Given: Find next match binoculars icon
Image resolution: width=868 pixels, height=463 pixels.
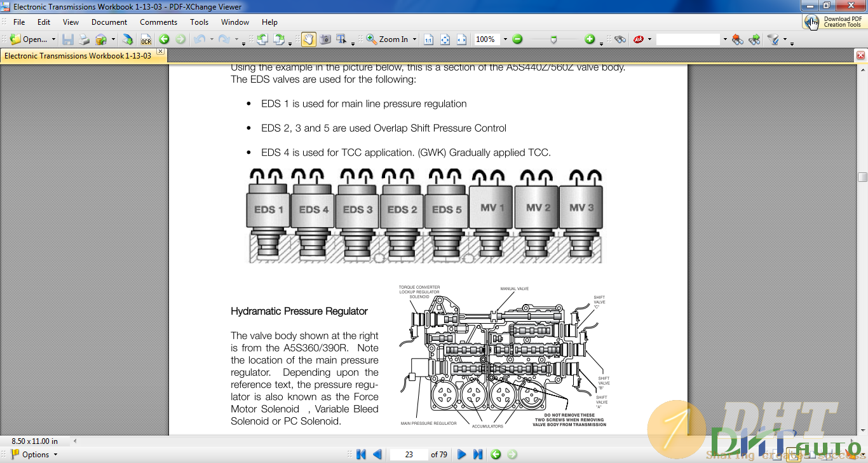Looking at the screenshot, I should click(754, 39).
